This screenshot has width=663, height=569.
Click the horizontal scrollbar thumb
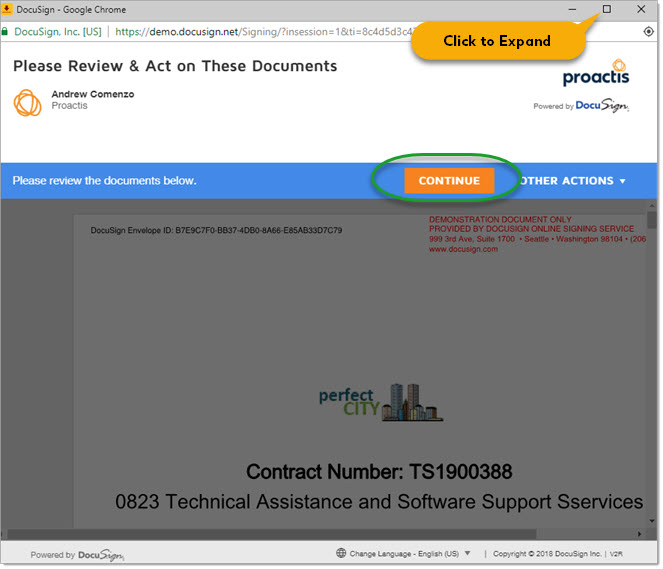point(272,534)
